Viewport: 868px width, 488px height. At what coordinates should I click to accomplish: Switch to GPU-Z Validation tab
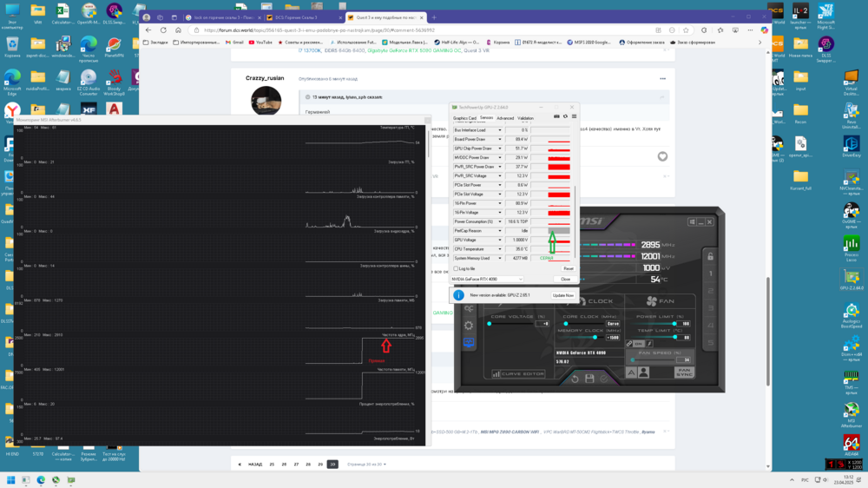coord(525,118)
